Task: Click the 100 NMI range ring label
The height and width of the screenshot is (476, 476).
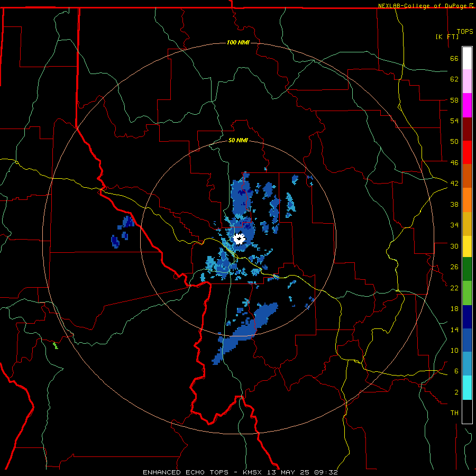Action: pyautogui.click(x=238, y=42)
